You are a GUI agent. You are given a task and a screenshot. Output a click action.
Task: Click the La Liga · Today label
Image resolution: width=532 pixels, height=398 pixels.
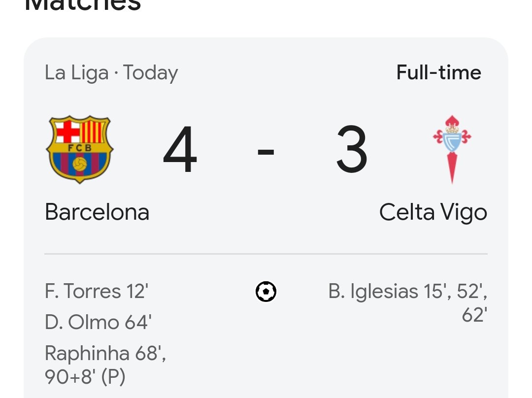pyautogui.click(x=111, y=73)
